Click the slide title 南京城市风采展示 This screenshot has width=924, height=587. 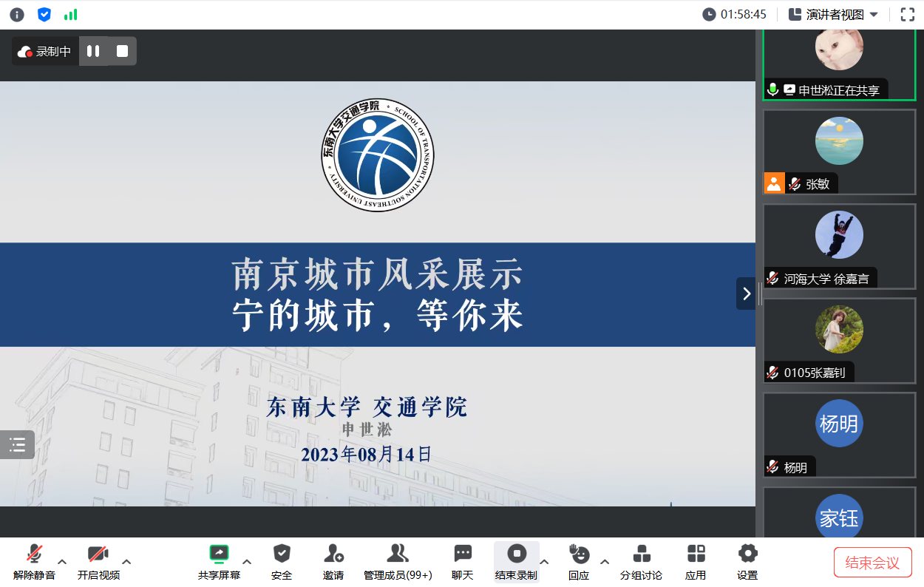[x=378, y=274]
